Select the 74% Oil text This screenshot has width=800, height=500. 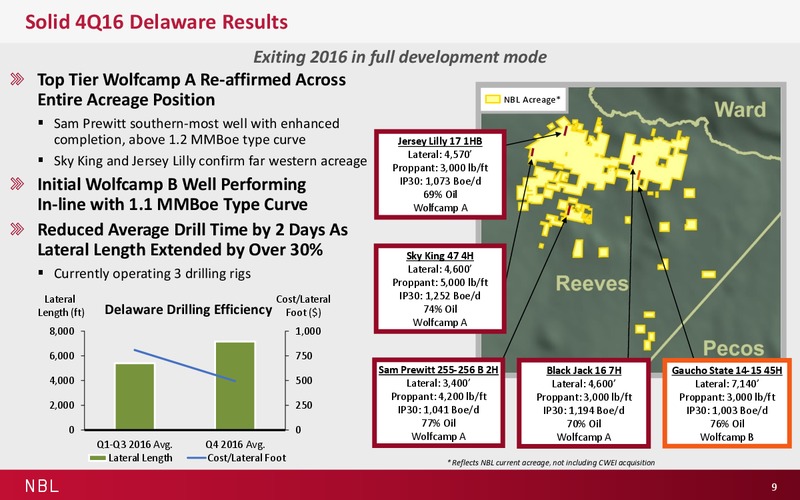[440, 309]
